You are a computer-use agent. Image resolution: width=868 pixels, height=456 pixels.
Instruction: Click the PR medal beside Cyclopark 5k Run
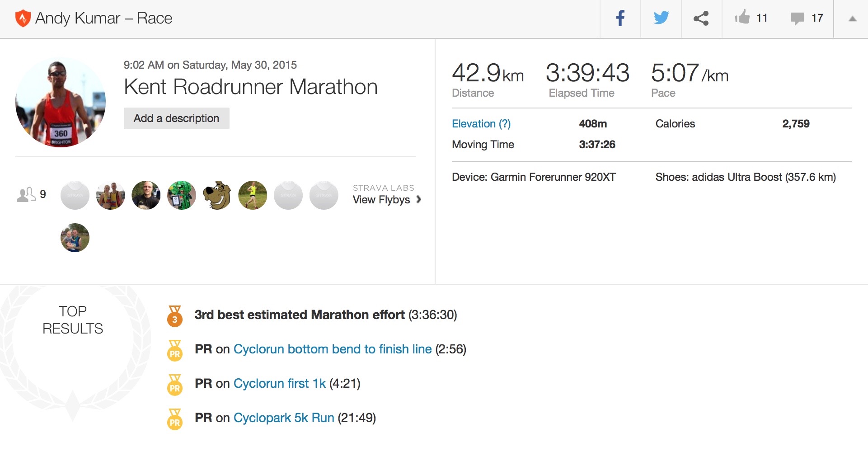click(x=175, y=419)
